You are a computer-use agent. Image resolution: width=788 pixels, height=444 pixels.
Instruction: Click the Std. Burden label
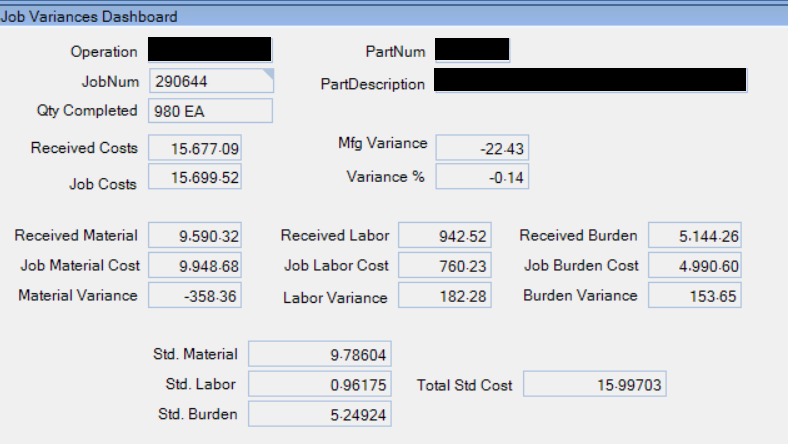[x=198, y=414]
